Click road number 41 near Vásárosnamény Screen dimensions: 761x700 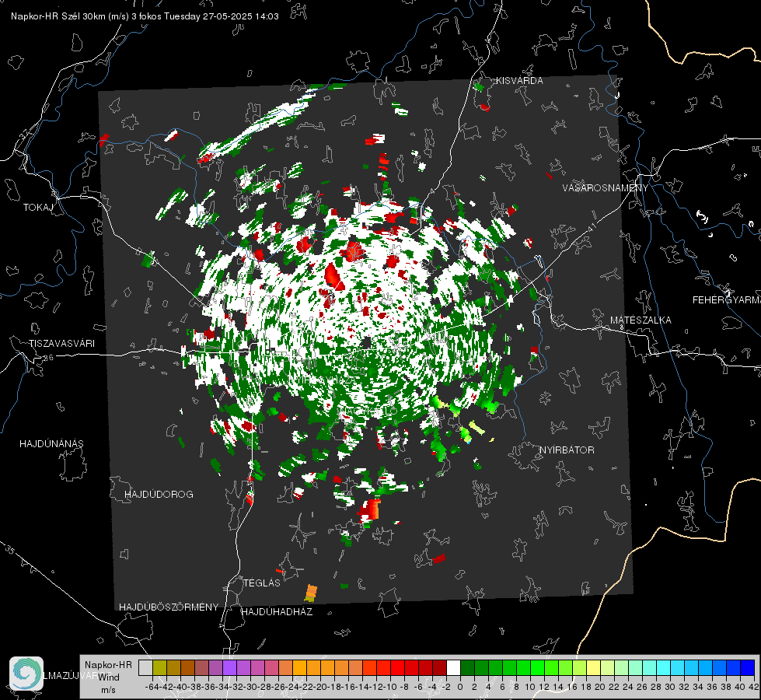591,227
